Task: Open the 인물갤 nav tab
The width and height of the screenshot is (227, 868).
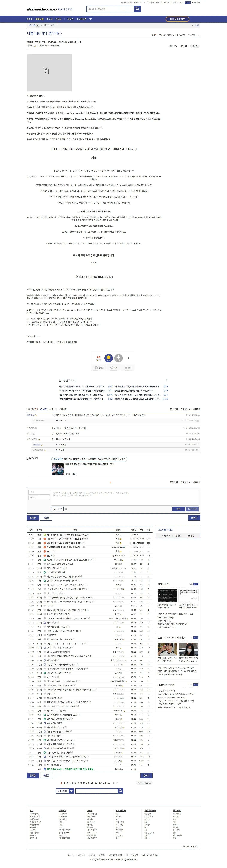Action: (x=58, y=19)
